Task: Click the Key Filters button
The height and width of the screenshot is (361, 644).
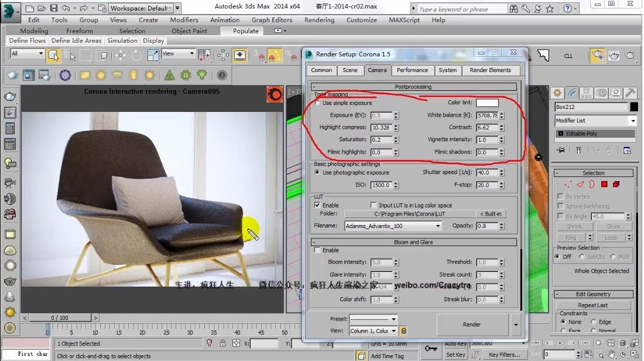Action: (x=504, y=355)
